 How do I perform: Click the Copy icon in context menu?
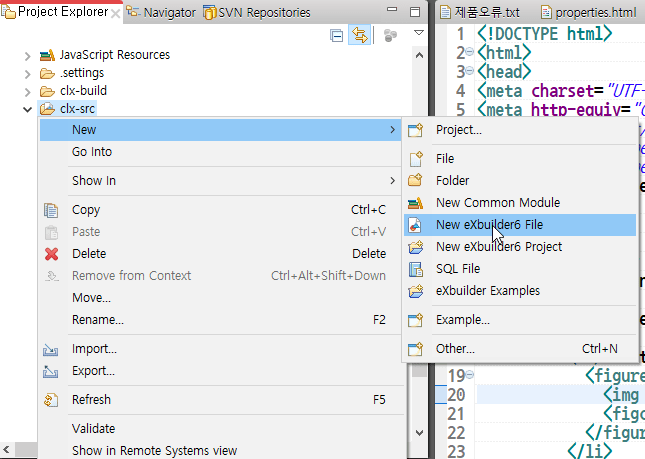tap(52, 210)
